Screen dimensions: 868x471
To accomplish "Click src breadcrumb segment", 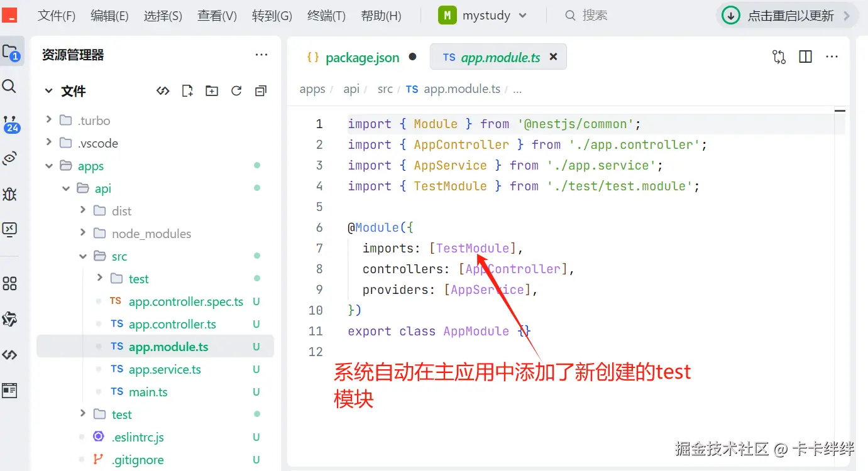I will pyautogui.click(x=385, y=89).
